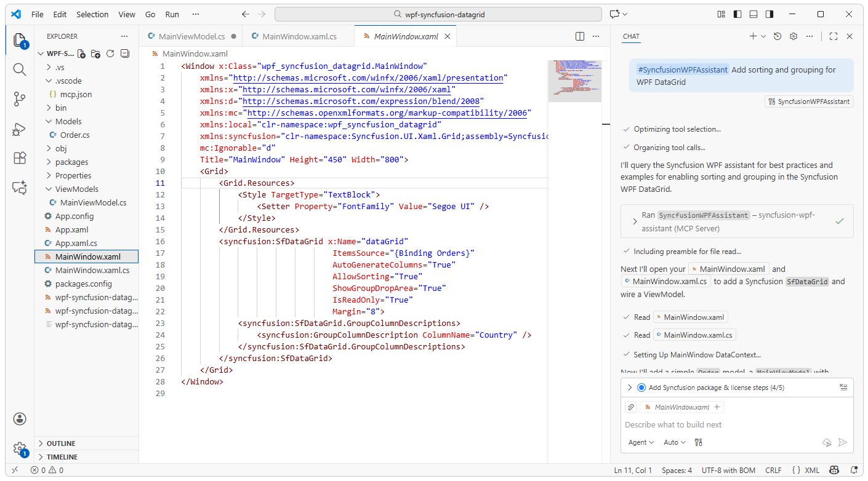
Task: Open the Agent mode dropdown
Action: coord(640,442)
